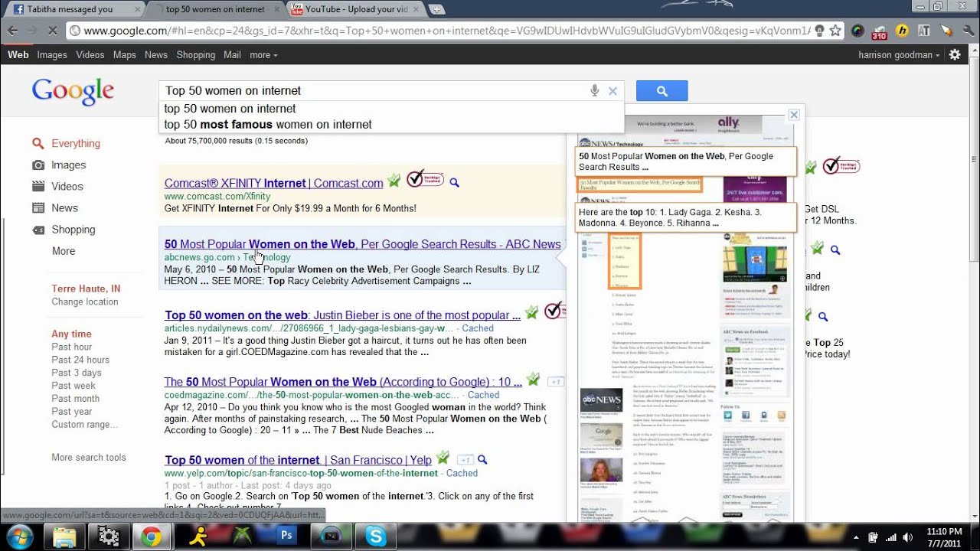Switch to YouTube Upload your video tab
The width and height of the screenshot is (980, 551).
click(x=356, y=9)
